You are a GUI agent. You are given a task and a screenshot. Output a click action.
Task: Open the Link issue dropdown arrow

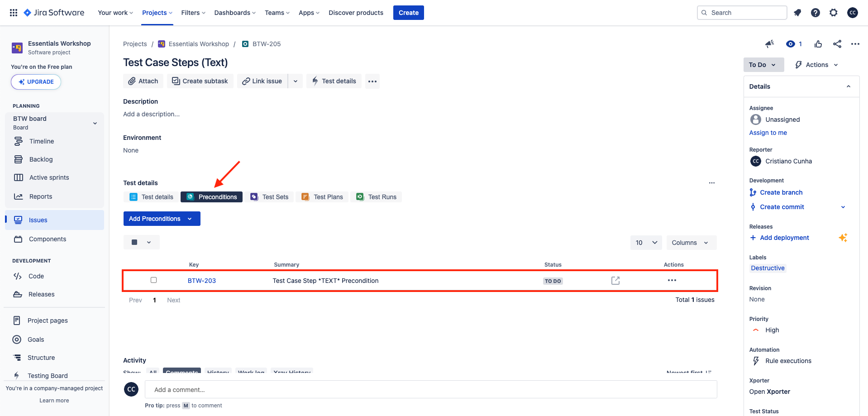pos(296,81)
